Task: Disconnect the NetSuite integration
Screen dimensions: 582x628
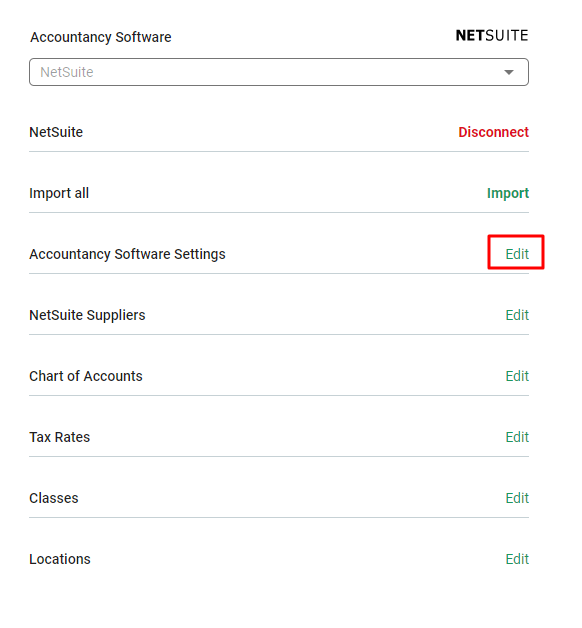Action: [x=493, y=132]
